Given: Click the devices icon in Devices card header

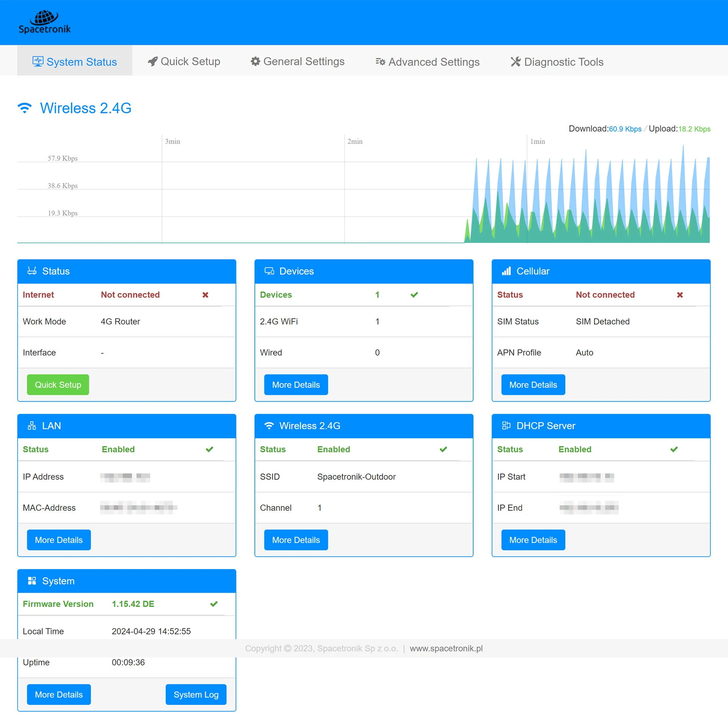Looking at the screenshot, I should [x=269, y=271].
